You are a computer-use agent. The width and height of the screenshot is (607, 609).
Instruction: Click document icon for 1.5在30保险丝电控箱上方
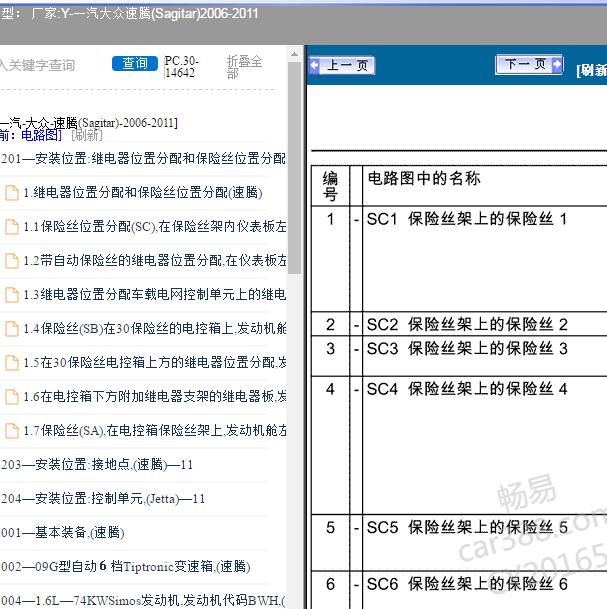[x=12, y=363]
